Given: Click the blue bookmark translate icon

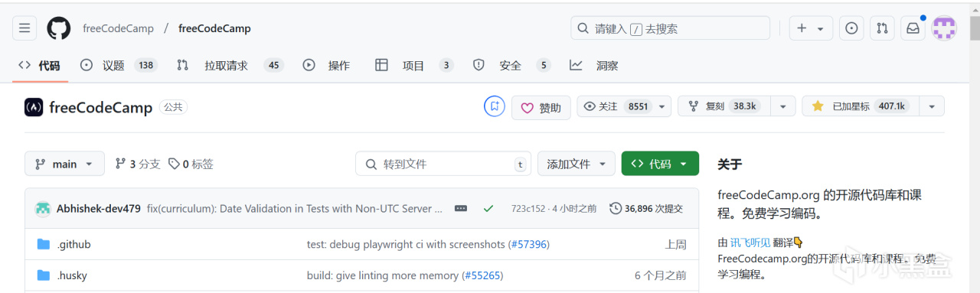Looking at the screenshot, I should 495,106.
